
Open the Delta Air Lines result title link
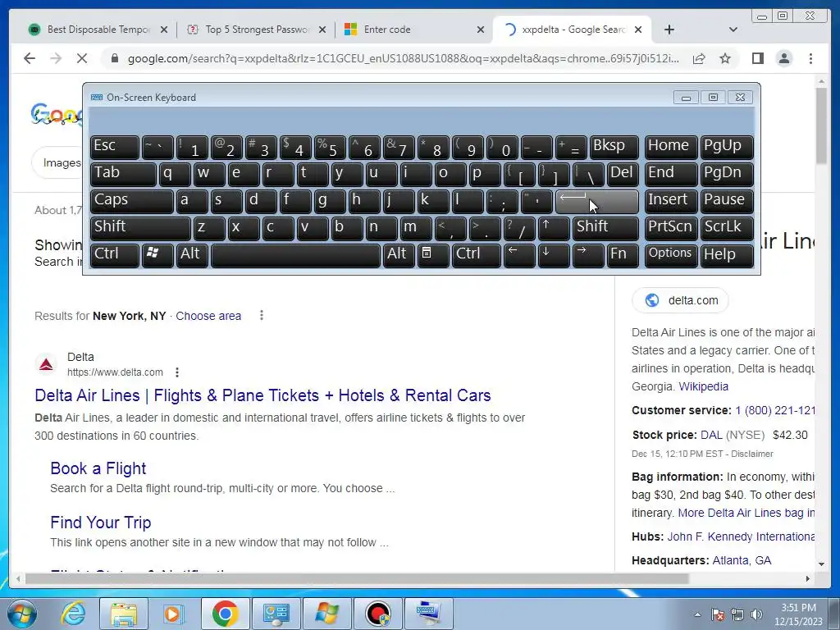tap(262, 395)
